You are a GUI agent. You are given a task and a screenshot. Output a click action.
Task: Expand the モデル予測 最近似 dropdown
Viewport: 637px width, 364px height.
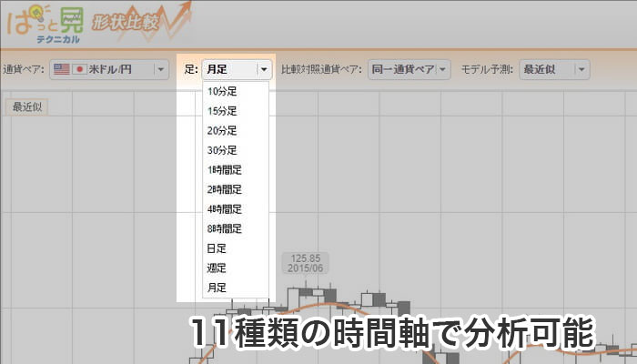[554, 69]
